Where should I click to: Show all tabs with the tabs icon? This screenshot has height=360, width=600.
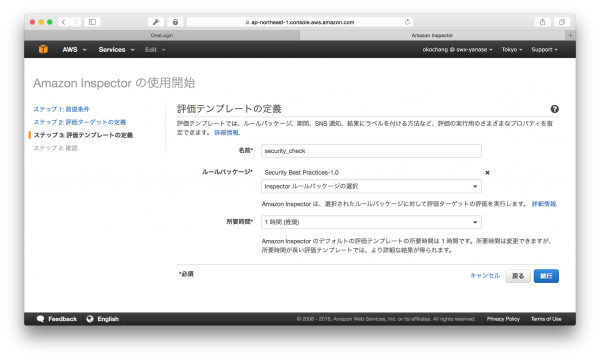pyautogui.click(x=562, y=22)
